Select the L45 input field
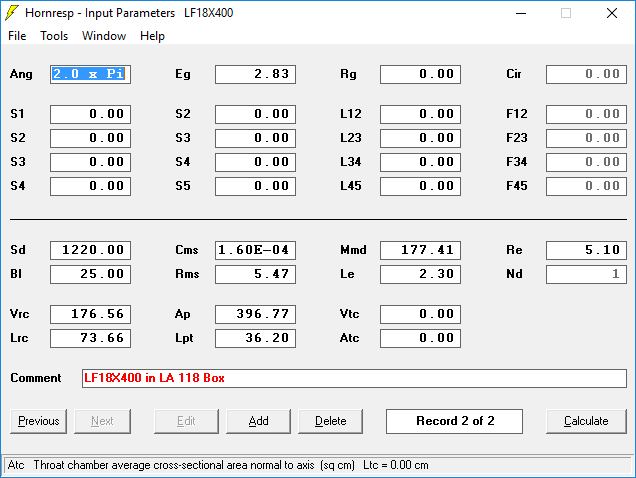The image size is (636, 478). [x=420, y=186]
